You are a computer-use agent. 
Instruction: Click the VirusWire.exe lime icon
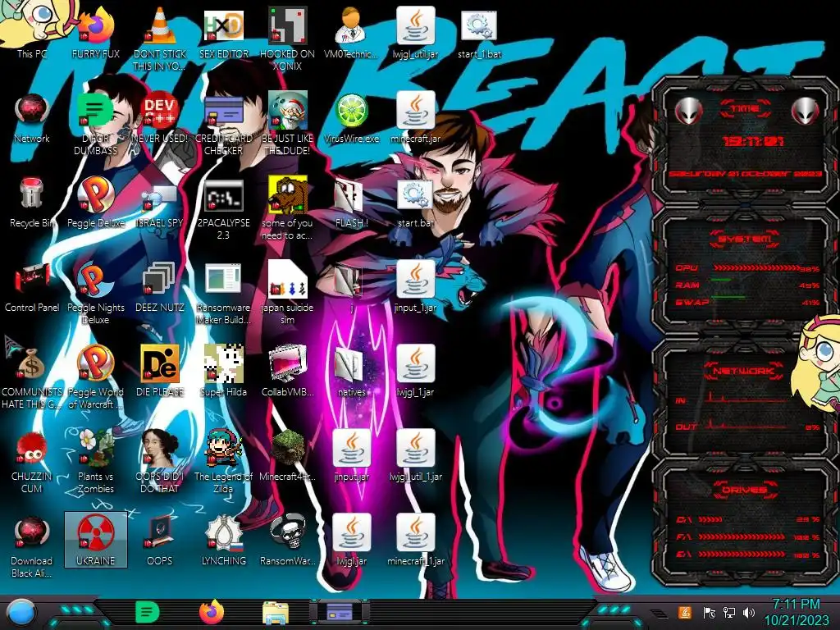point(351,118)
